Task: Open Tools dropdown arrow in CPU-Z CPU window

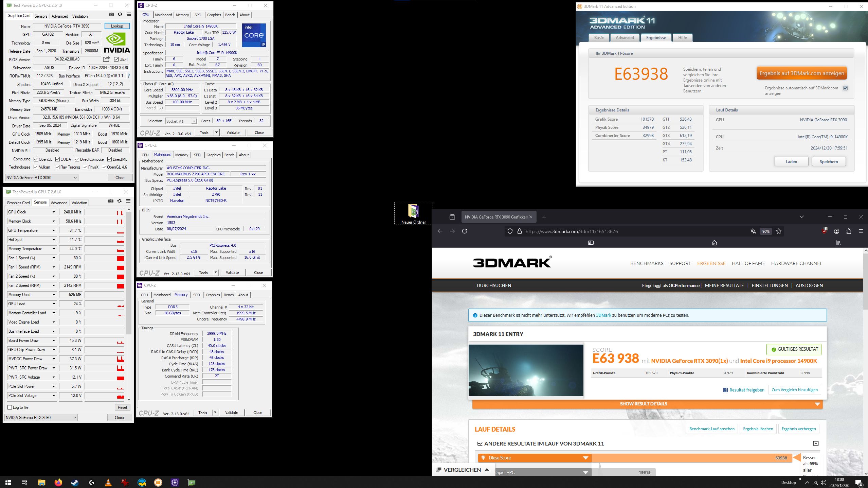Action: click(216, 133)
